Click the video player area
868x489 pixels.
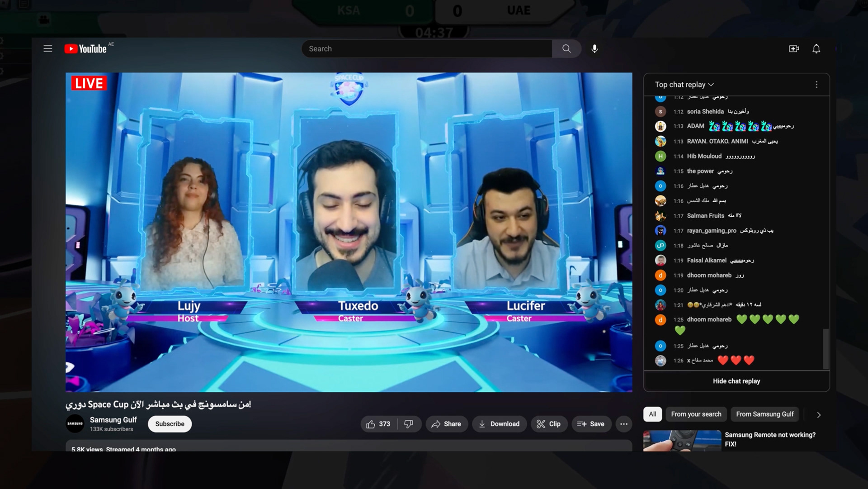[349, 233]
